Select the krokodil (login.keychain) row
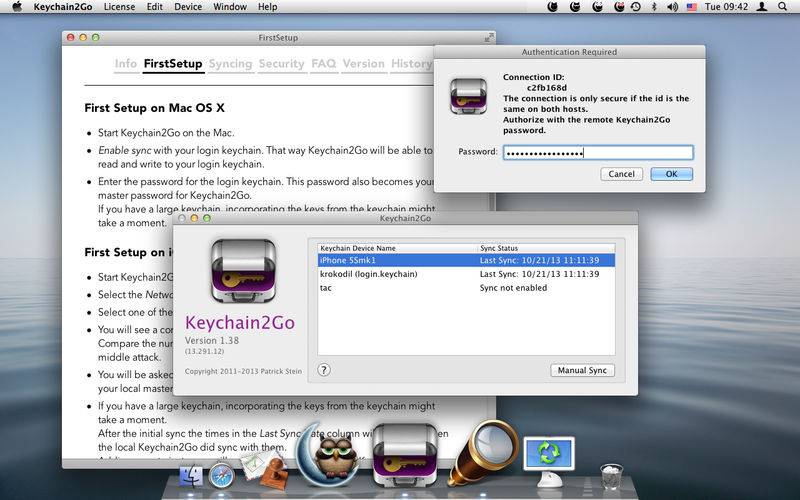This screenshot has width=800, height=500. [x=466, y=274]
